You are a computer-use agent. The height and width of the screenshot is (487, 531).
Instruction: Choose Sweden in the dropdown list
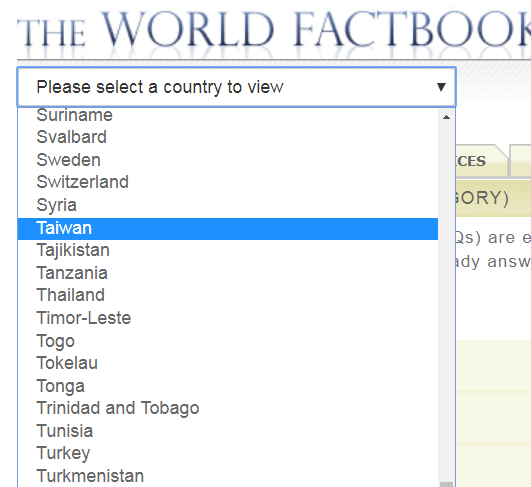click(x=228, y=160)
